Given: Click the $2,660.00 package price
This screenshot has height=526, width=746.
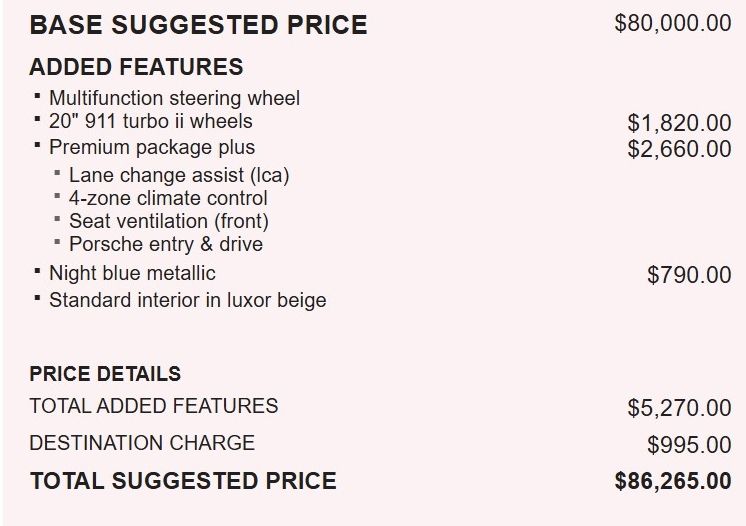Looking at the screenshot, I should [679, 149].
